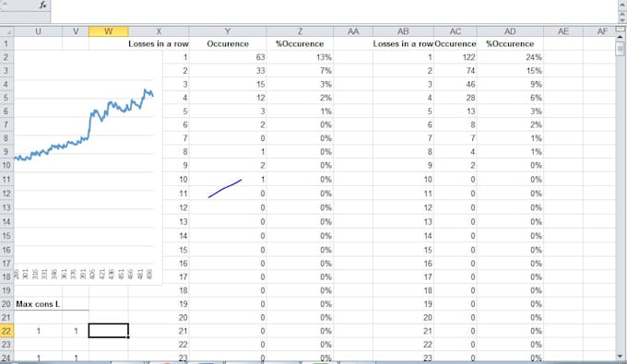Select column W header
The image size is (627, 364).
109,31
